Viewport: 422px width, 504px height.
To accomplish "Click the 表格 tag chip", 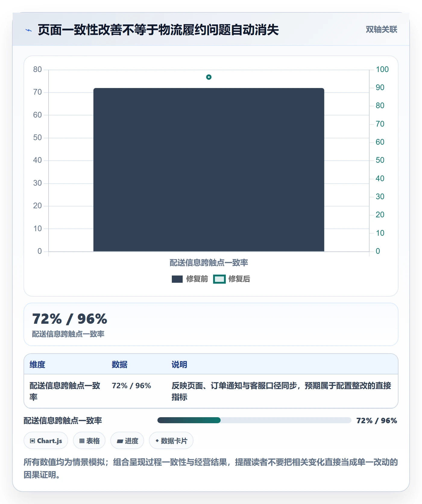I will (89, 441).
